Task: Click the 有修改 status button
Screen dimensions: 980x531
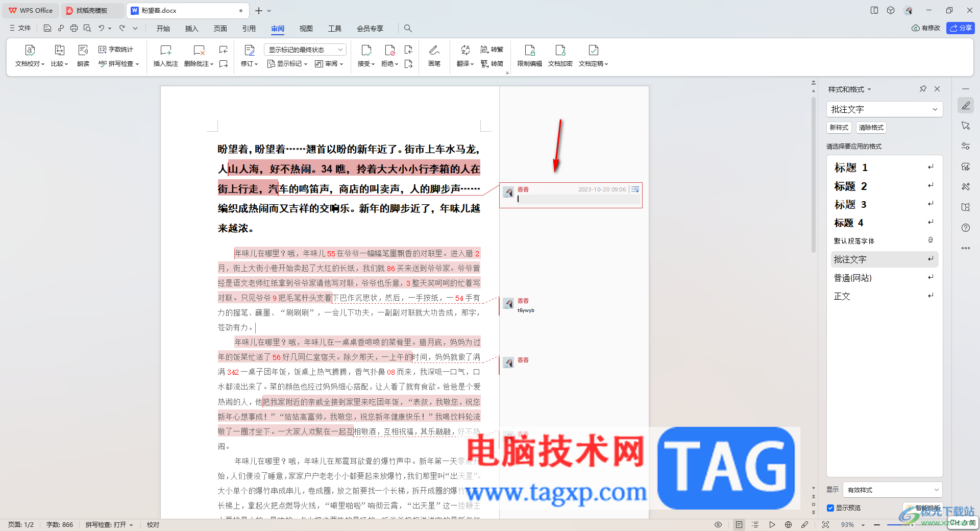Action: point(926,28)
